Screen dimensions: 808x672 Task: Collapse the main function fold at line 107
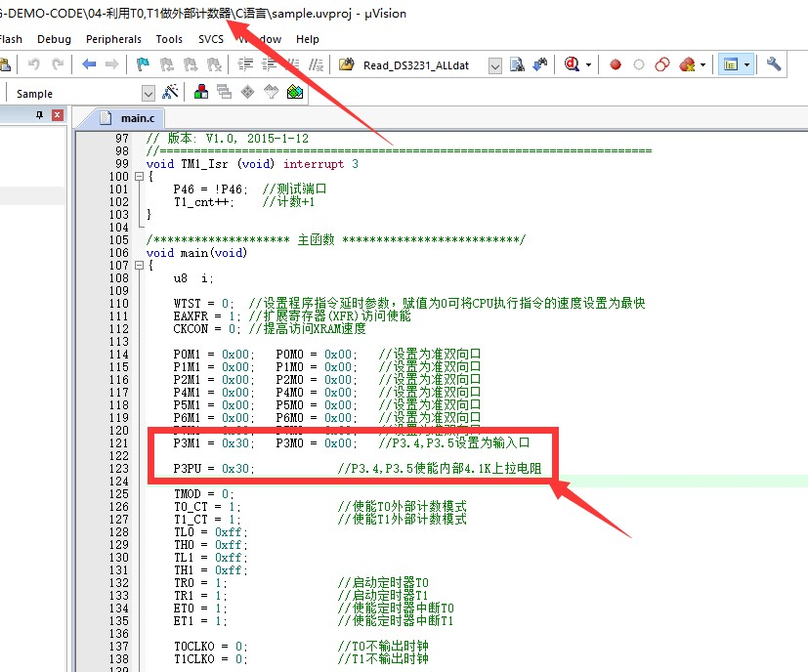pos(138,266)
